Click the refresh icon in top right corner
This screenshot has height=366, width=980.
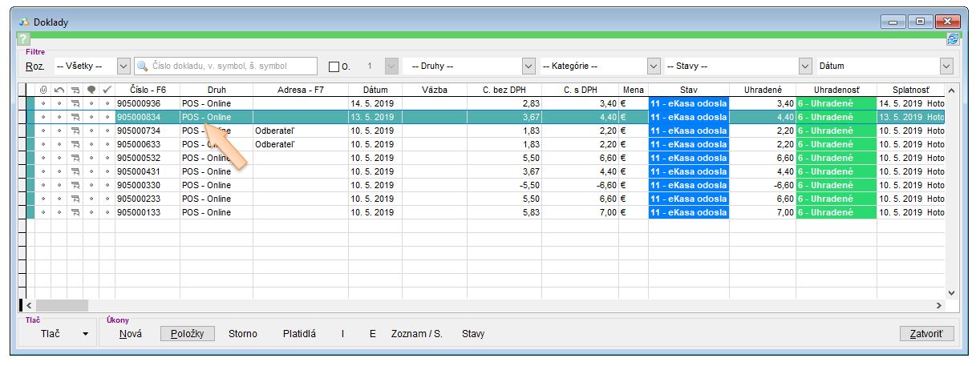point(953,39)
